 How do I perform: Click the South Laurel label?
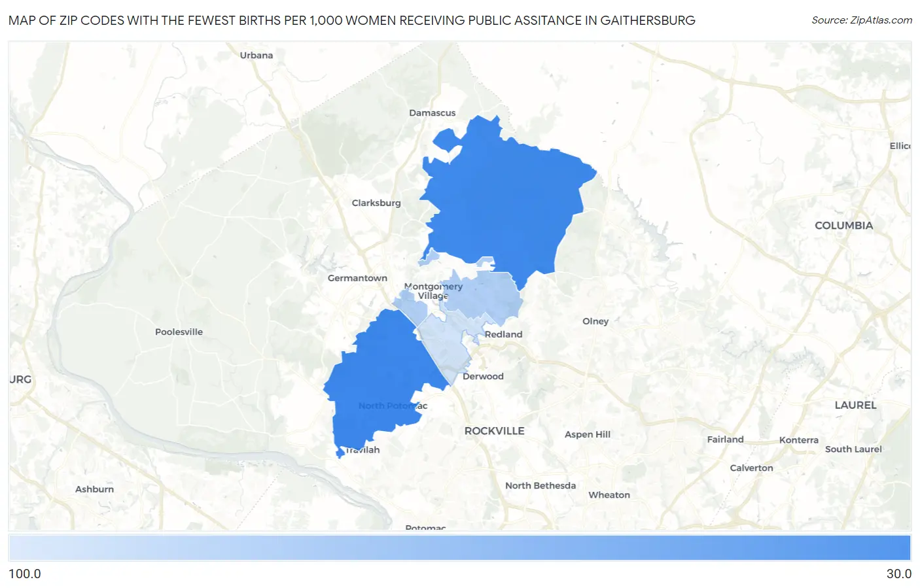pos(853,449)
